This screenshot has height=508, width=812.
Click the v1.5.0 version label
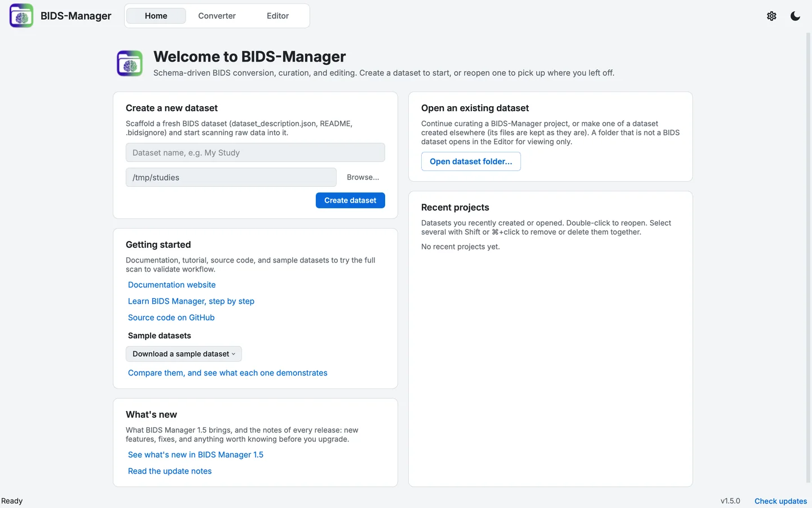point(730,501)
